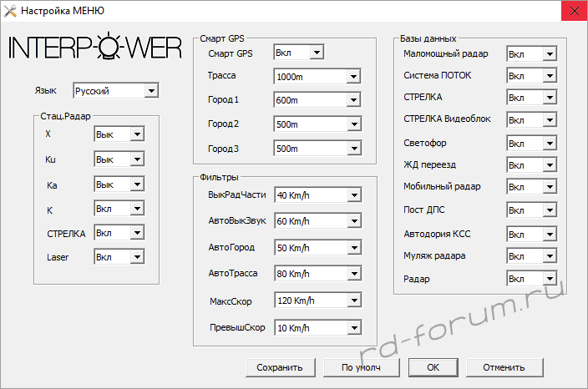
Task: Open the Светофор dropdown
Action: pos(532,143)
